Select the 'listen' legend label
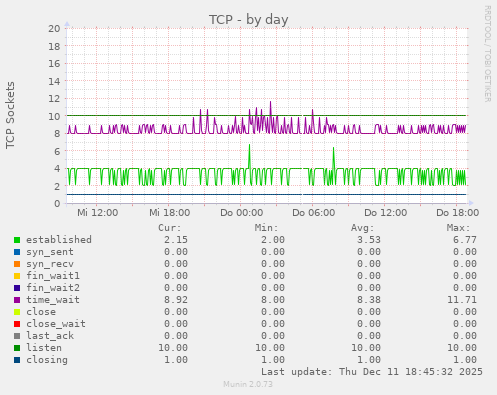Viewport: 497px width, 395px height. click(x=44, y=348)
